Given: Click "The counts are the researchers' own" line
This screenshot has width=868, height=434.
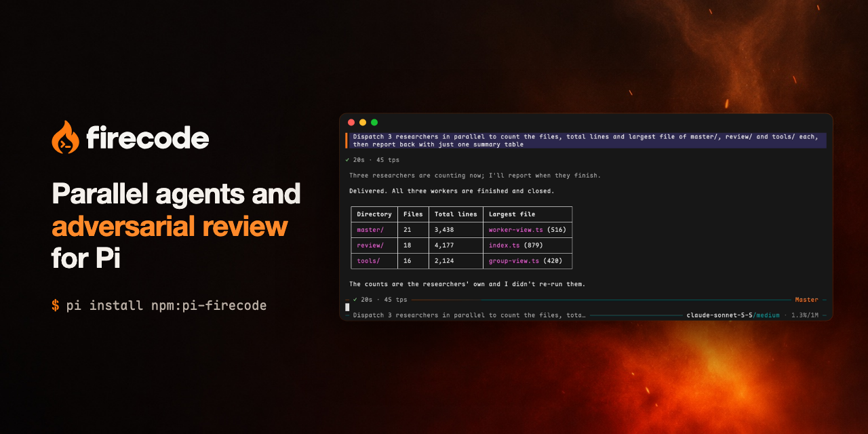Looking at the screenshot, I should pos(467,284).
